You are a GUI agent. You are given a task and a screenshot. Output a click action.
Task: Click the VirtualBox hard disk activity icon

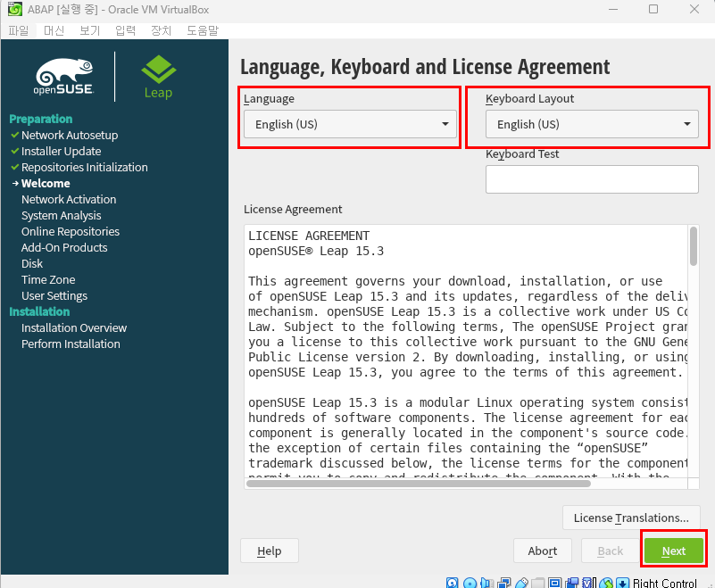click(453, 583)
